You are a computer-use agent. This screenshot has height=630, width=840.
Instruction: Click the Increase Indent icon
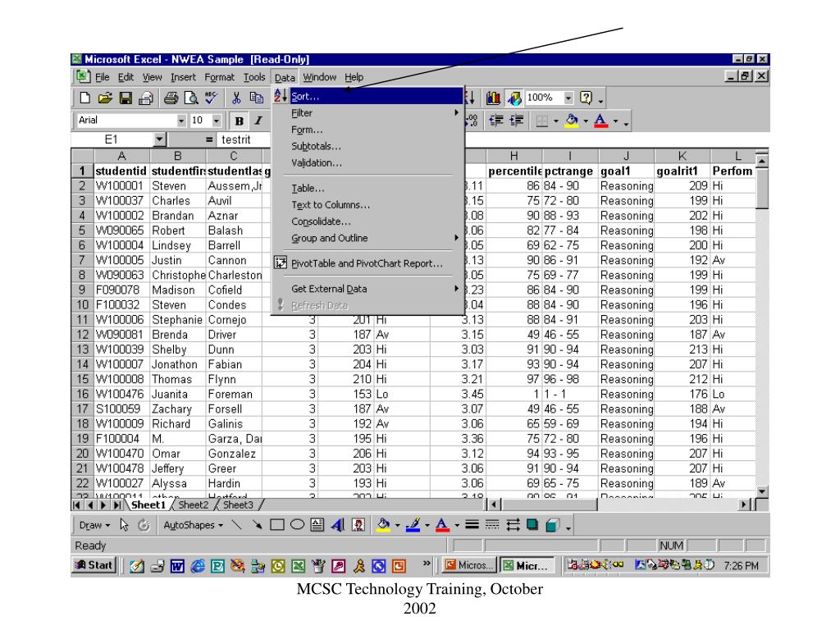coord(517,121)
